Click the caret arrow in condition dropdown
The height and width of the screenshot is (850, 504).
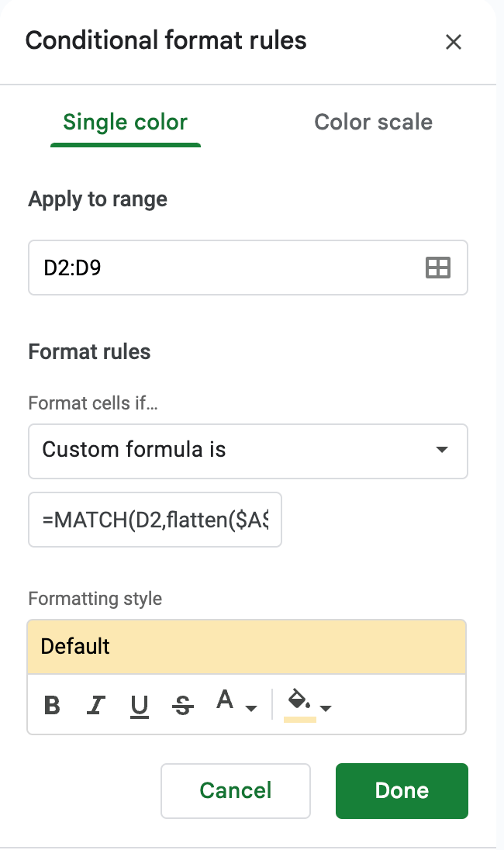[x=442, y=450]
